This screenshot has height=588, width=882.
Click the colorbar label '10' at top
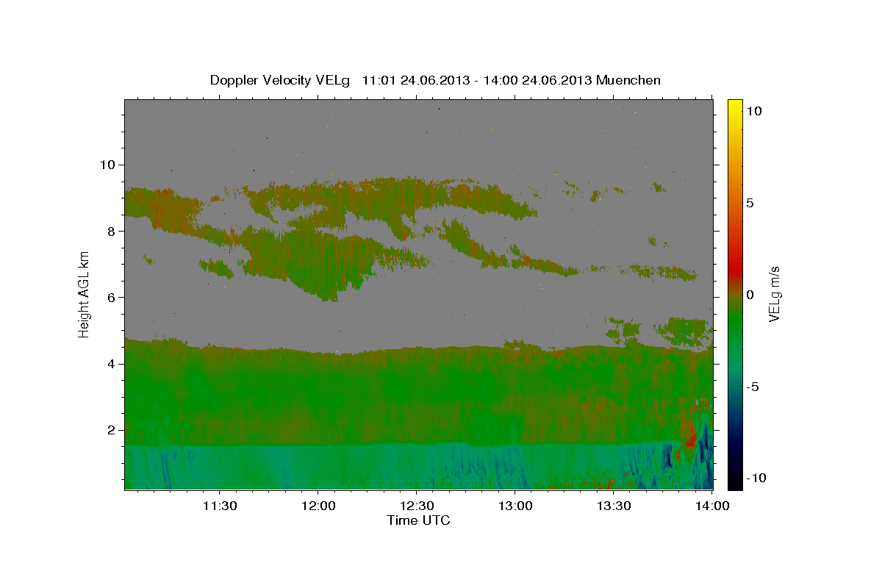tap(753, 110)
